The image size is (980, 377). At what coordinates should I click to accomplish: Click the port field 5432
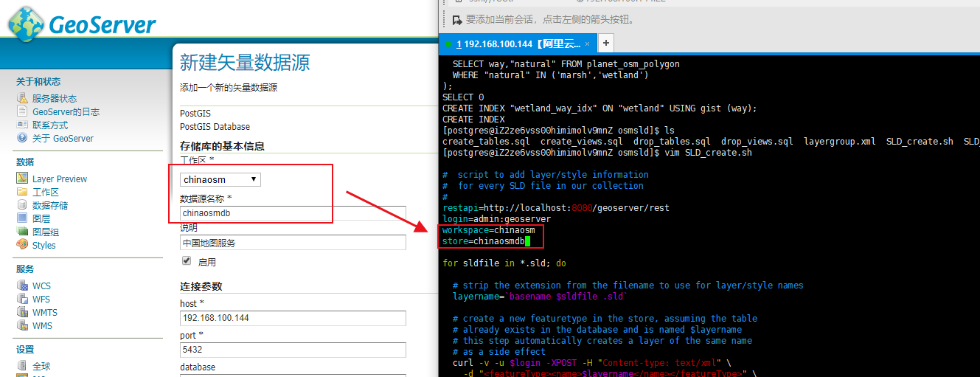coord(293,350)
